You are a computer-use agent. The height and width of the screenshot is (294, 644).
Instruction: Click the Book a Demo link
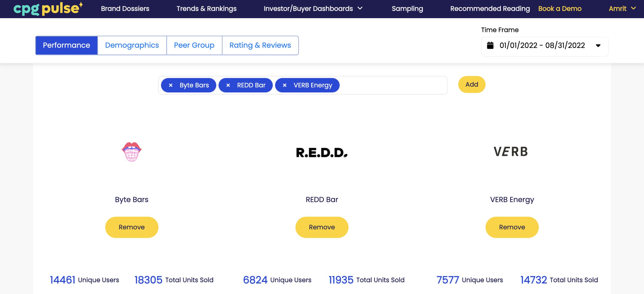560,9
